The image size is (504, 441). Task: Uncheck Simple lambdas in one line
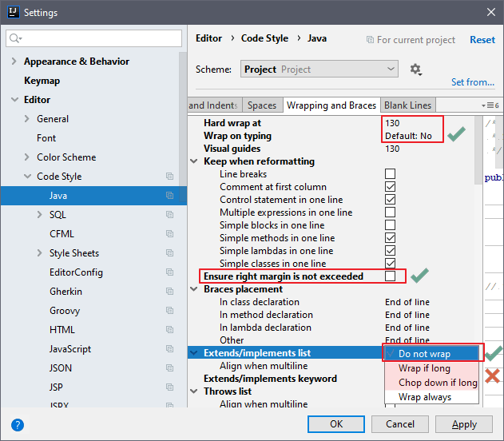tap(391, 250)
